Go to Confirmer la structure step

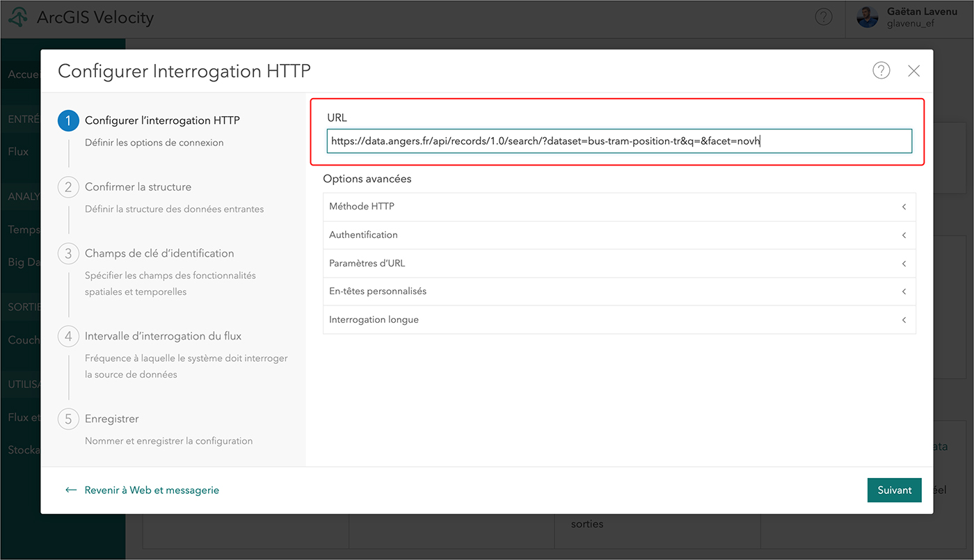pos(138,187)
